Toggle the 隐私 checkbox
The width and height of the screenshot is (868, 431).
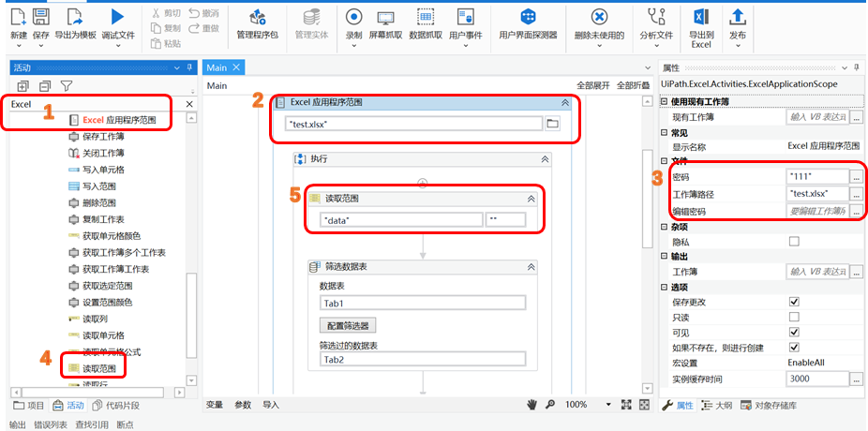point(794,241)
